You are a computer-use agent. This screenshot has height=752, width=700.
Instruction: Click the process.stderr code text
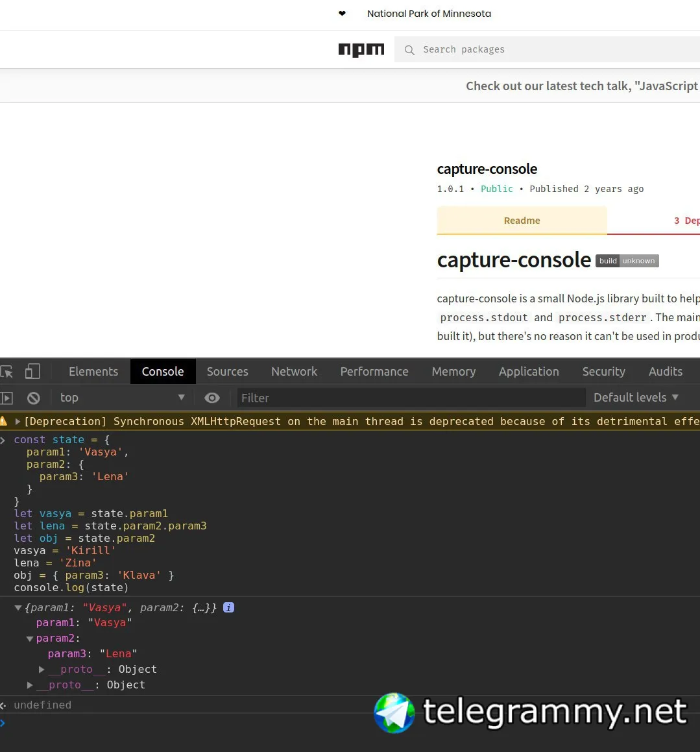pyautogui.click(x=602, y=317)
